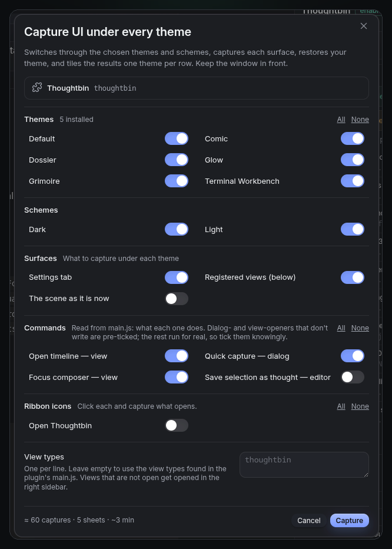Click the lowercase 'thoughtbin' plugin id

pos(115,88)
